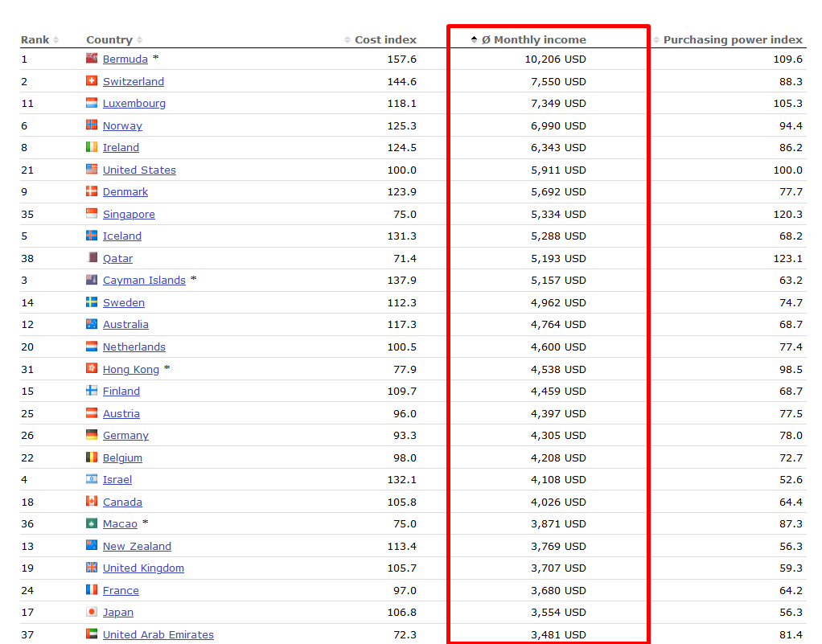Follow the New Zealand link
Screen dimensions: 822x644
coord(137,546)
